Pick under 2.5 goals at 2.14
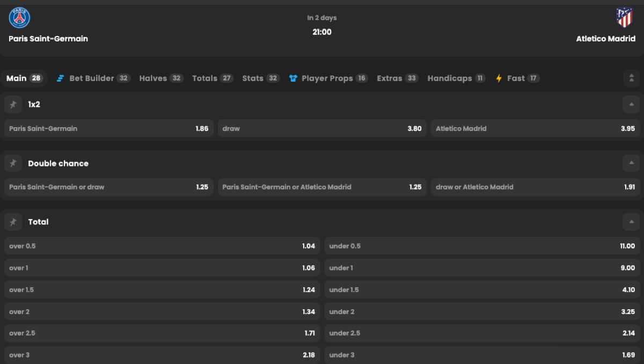 (x=482, y=333)
